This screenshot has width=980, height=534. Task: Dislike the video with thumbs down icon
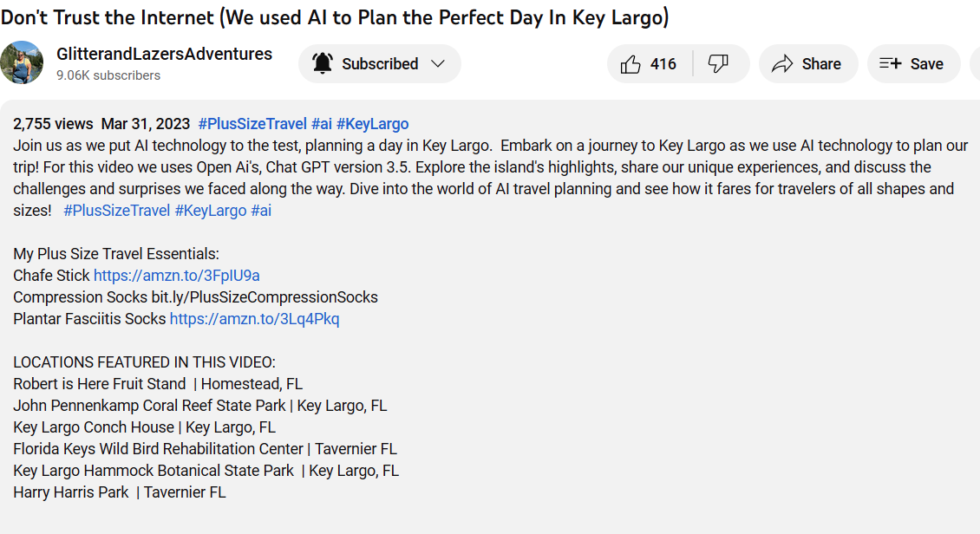(718, 63)
